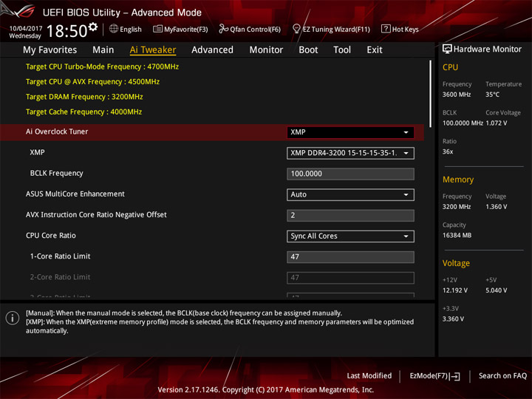Click Target DRAM Frequency 3200MHz text
Viewport: 532px width, 399px height.
pos(84,97)
